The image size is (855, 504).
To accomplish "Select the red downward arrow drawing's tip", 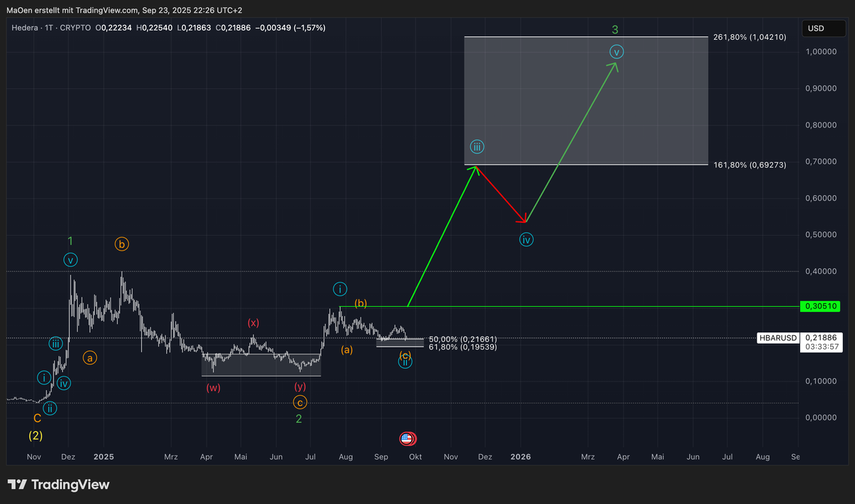I will (x=525, y=221).
